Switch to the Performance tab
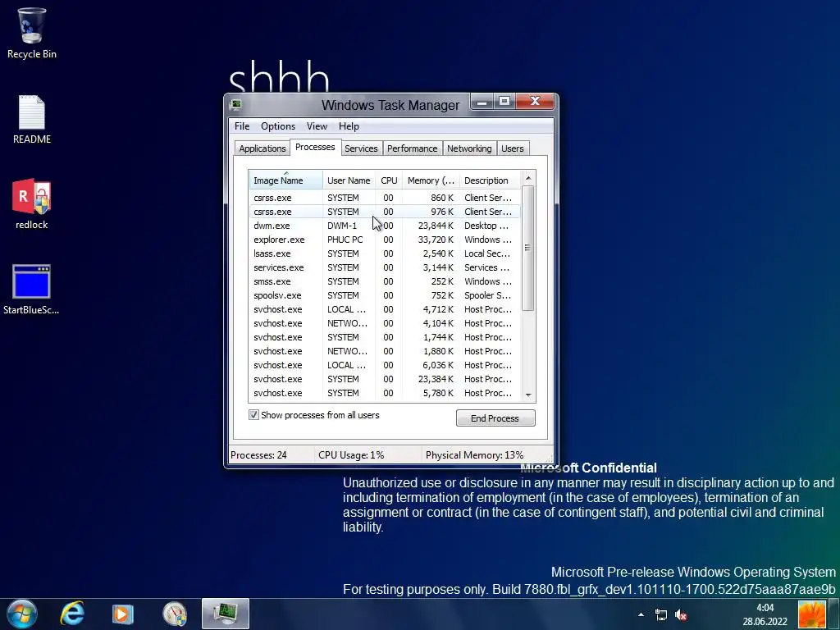Image resolution: width=840 pixels, height=630 pixels. coord(412,148)
